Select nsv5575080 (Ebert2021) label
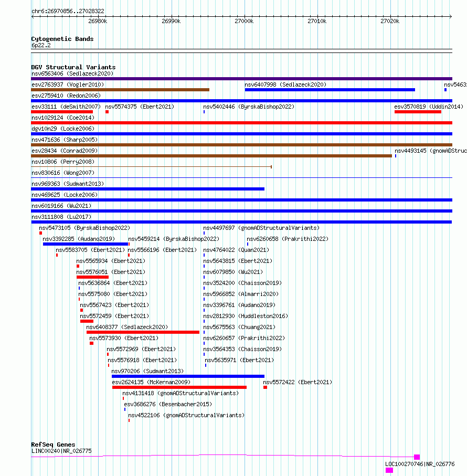Image resolution: width=467 pixels, height=476 pixels. click(113, 294)
